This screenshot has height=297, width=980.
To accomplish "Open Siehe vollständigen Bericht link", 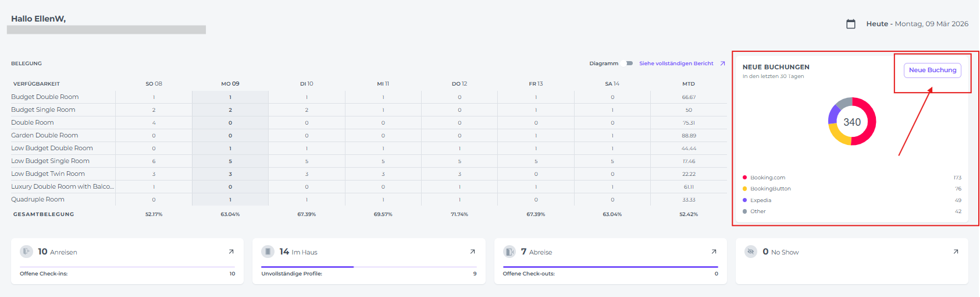I will point(676,63).
